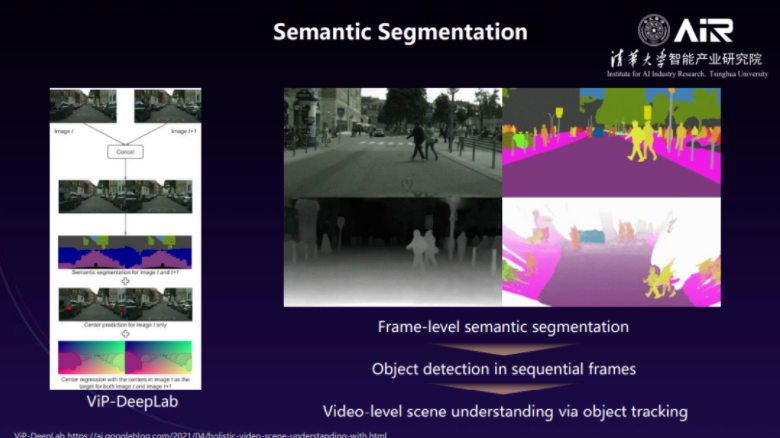Click the Concat box in the diagram
Screen dimensions: 780x438
pos(125,151)
